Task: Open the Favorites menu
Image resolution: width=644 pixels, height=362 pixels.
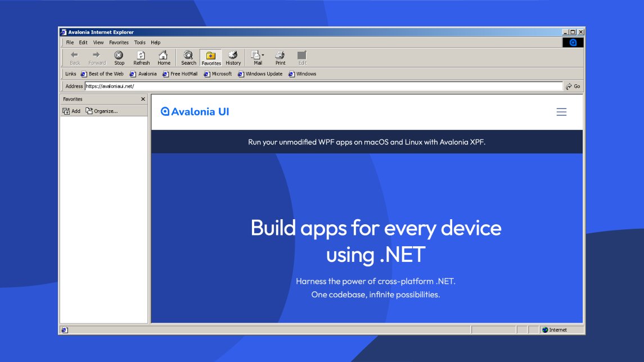Action: pyautogui.click(x=119, y=42)
